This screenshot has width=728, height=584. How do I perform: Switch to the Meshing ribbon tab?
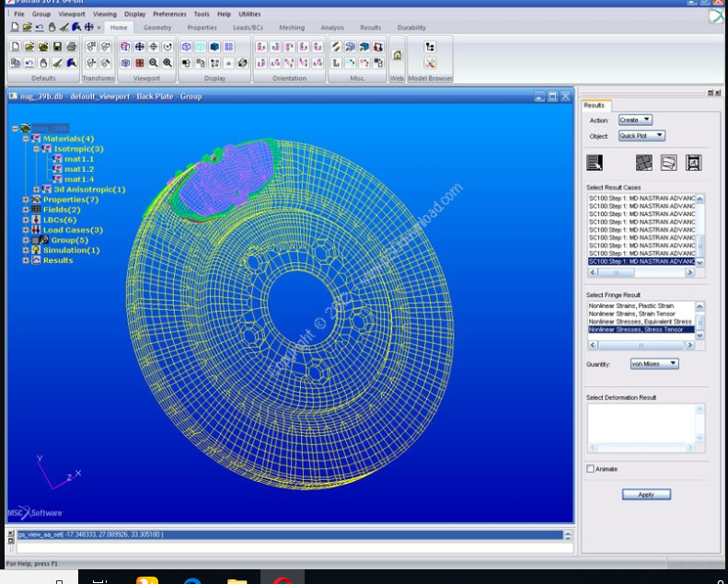[292, 28]
